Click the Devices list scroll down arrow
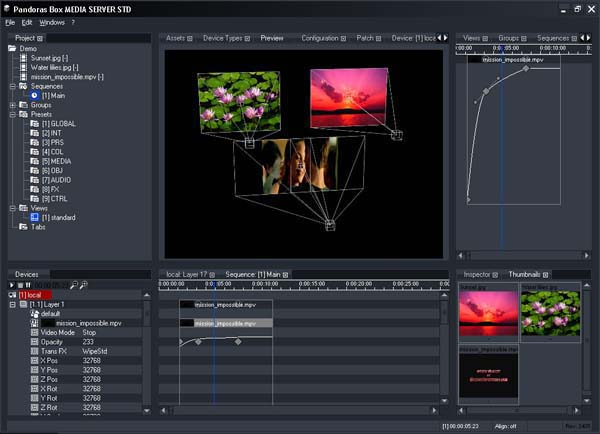Viewport: 600px width, 434px height. pos(147,410)
